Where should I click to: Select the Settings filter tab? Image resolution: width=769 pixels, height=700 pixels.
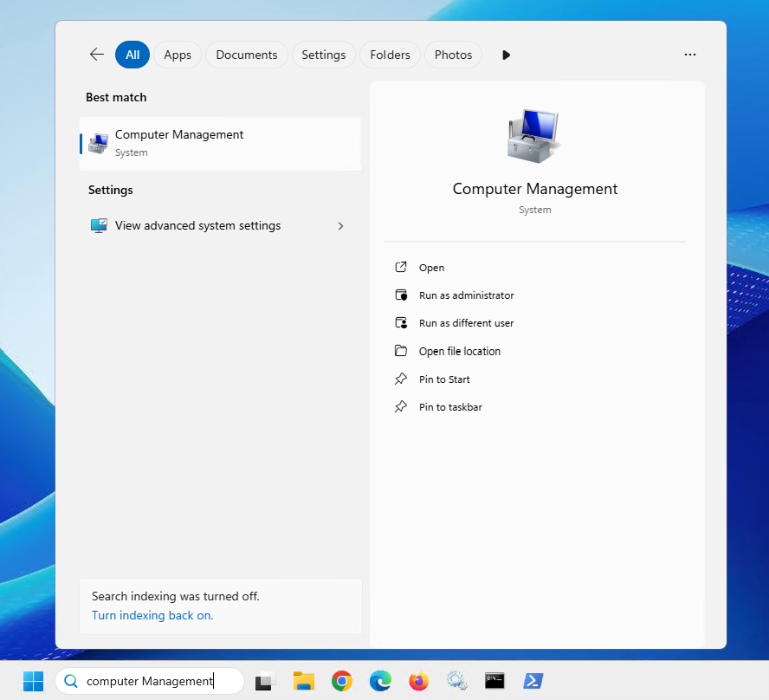[x=324, y=55]
